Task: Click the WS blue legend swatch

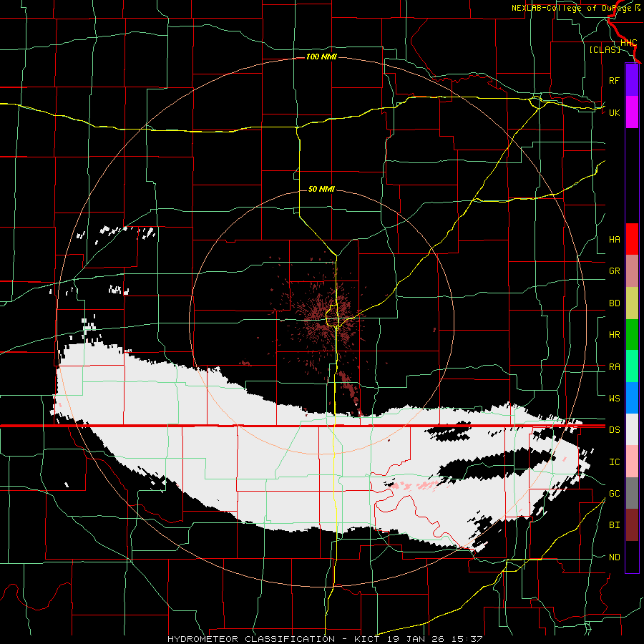Action: click(632, 398)
